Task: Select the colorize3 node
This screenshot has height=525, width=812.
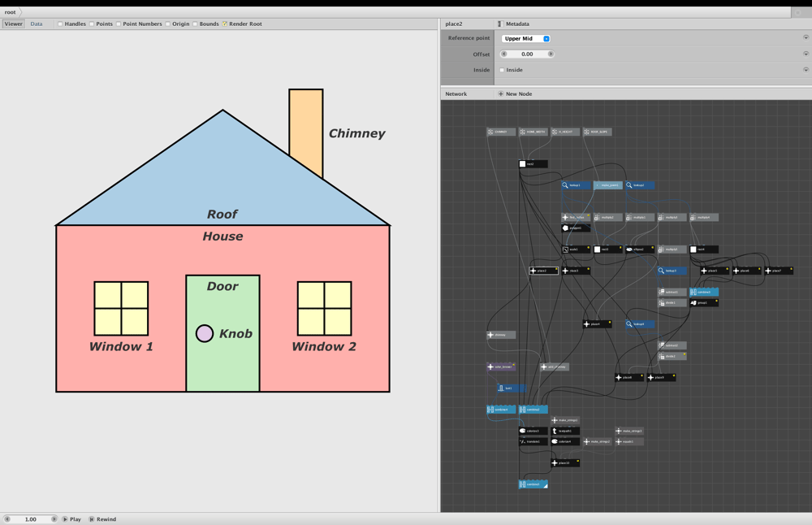Action: click(533, 431)
